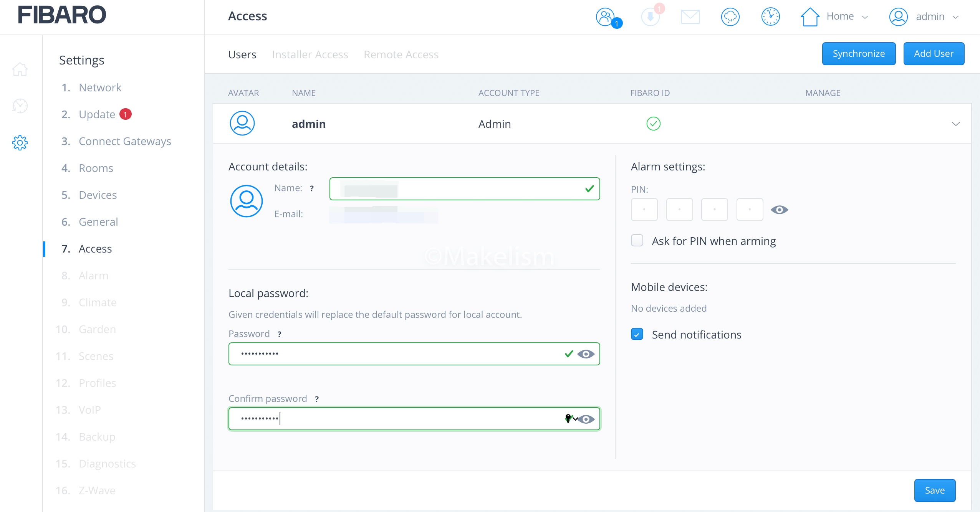Click the first PIN digit box
The image size is (980, 512).
(644, 210)
